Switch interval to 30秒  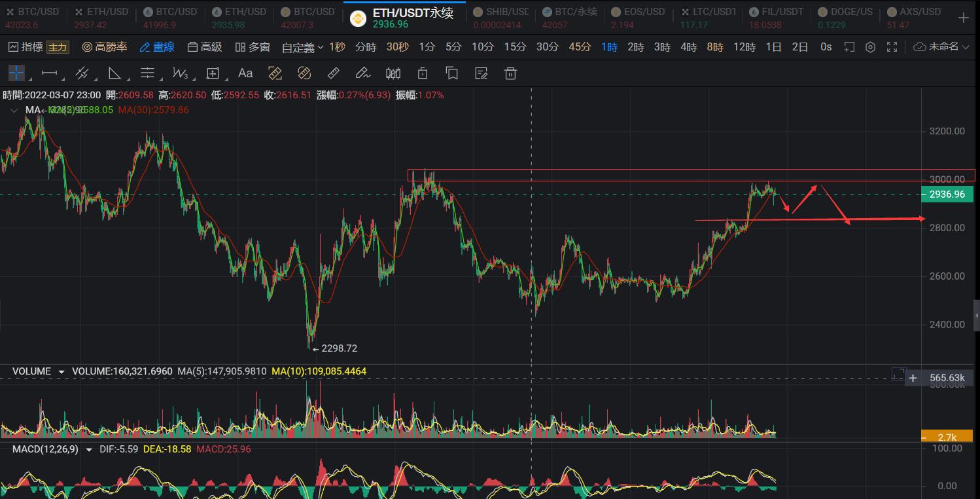397,47
